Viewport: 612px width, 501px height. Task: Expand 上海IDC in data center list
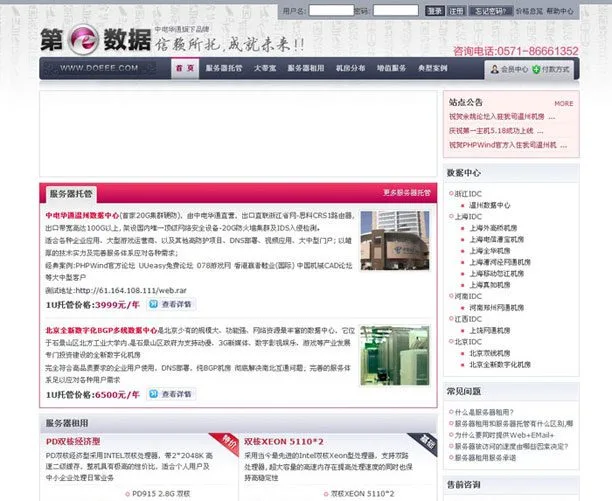[467, 215]
